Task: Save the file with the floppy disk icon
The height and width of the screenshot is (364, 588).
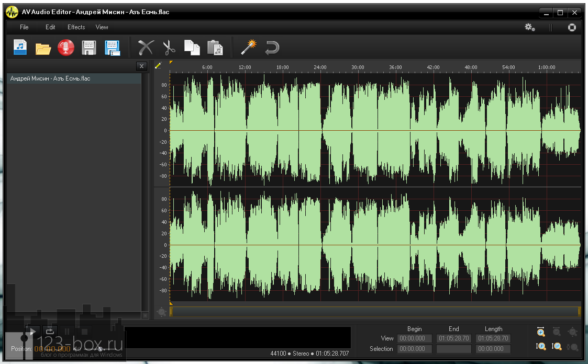Action: tap(89, 48)
